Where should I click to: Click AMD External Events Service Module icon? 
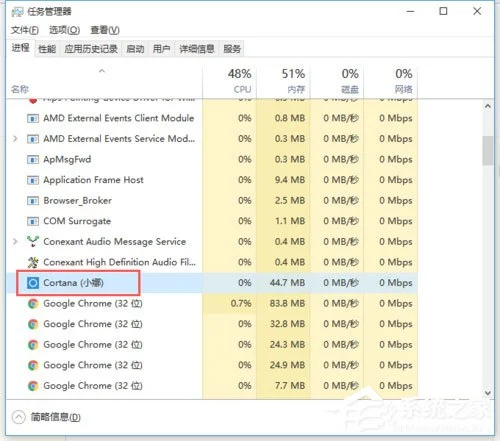click(x=33, y=139)
